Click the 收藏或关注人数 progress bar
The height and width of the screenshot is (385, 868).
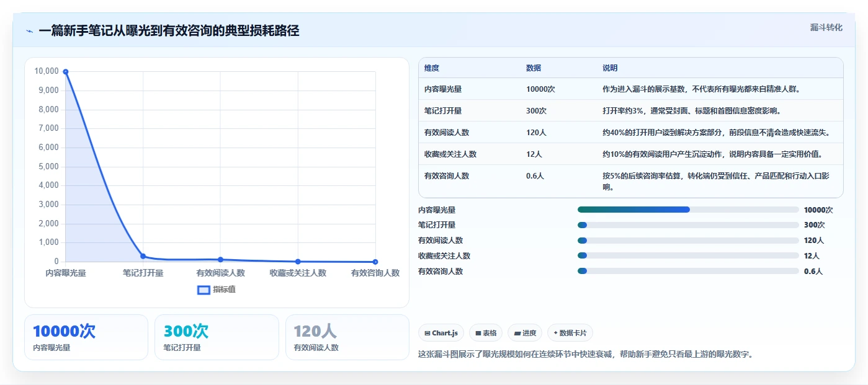click(688, 255)
